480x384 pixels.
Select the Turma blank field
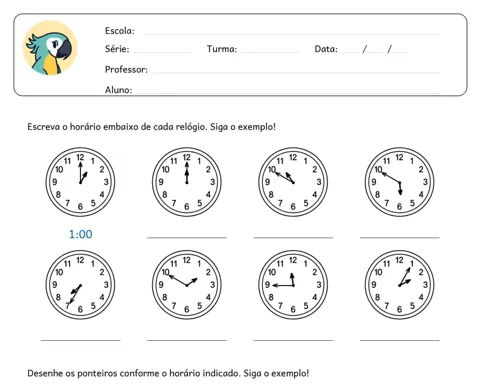coord(270,52)
